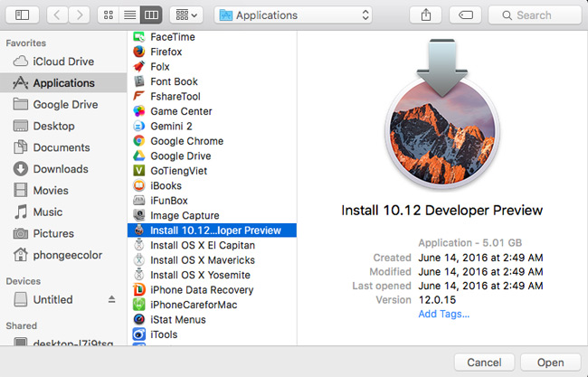The height and width of the screenshot is (377, 588).
Task: Select Pictures in sidebar
Action: 63,233
